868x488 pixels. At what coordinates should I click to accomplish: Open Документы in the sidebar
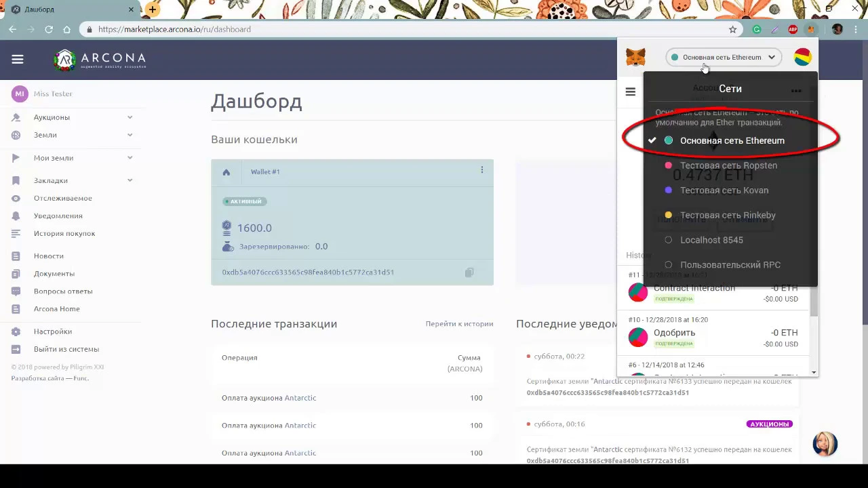[x=54, y=274]
